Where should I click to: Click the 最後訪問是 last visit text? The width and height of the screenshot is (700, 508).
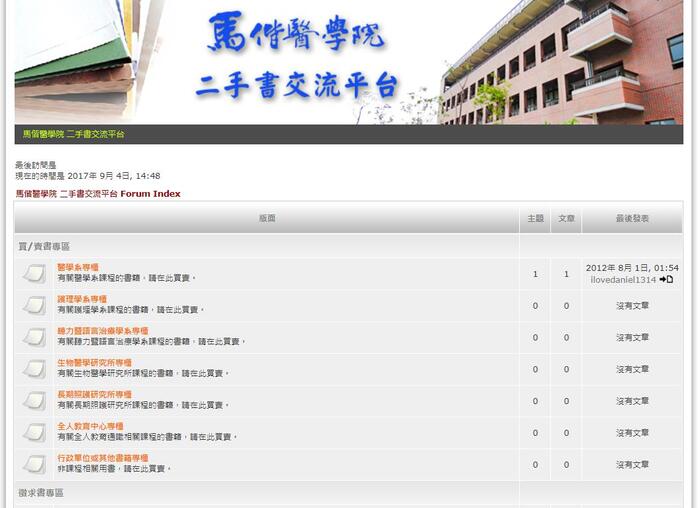coord(36,165)
